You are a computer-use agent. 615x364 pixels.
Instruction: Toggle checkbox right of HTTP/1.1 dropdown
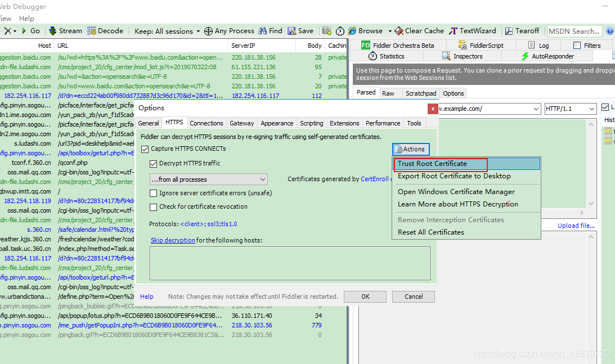[x=605, y=107]
